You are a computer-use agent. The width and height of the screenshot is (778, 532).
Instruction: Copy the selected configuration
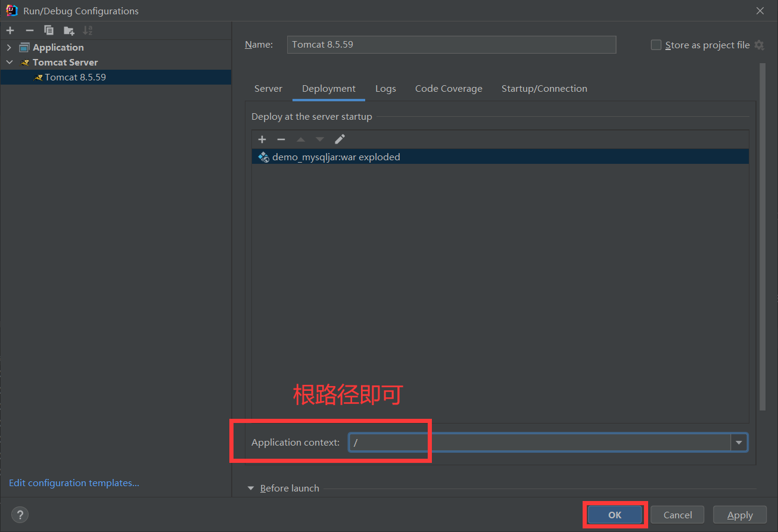49,30
